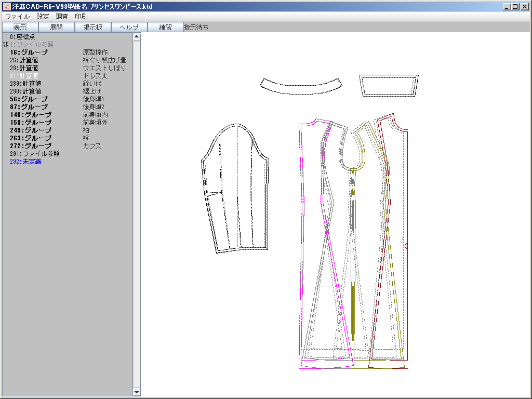Close the 洋裁CAD window
Screen dimensions: 532x399
tap(524, 6)
